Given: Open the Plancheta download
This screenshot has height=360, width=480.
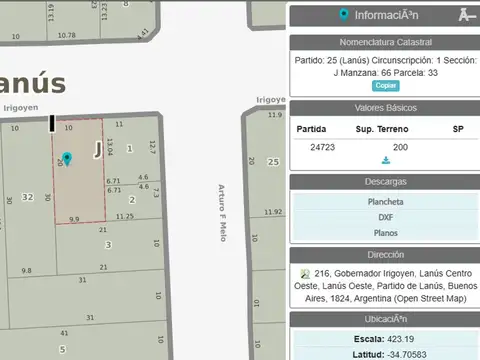Looking at the screenshot, I should [x=386, y=202].
